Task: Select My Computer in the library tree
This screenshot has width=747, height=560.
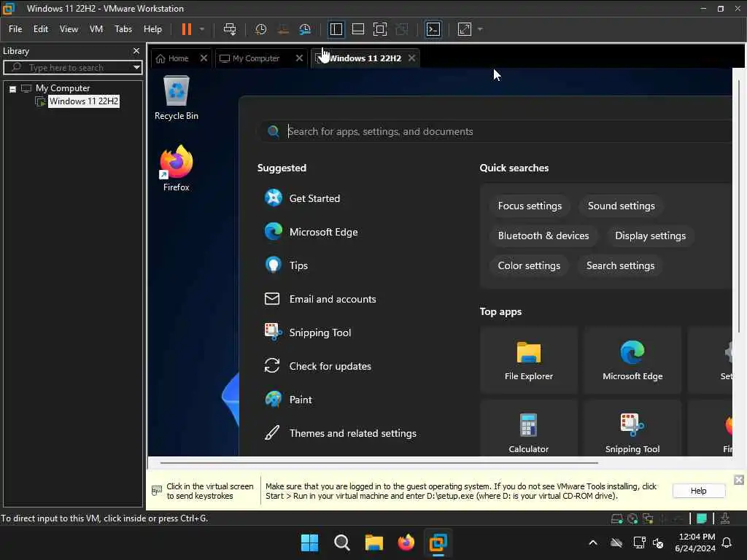Action: pos(63,88)
